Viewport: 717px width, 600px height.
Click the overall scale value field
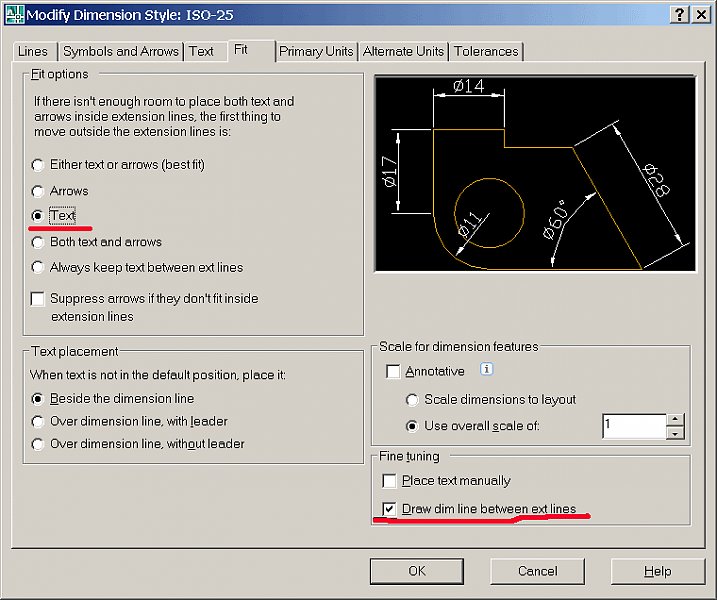click(634, 426)
